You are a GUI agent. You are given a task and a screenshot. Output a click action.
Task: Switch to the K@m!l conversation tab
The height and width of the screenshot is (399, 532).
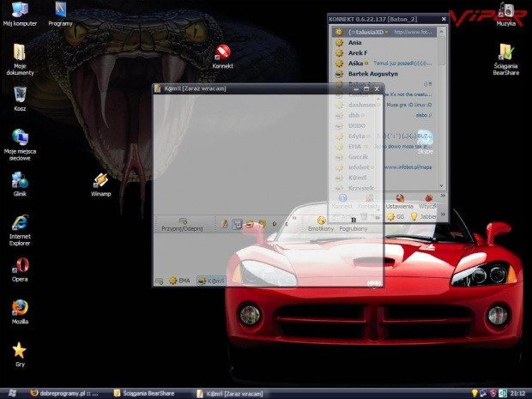(211, 281)
